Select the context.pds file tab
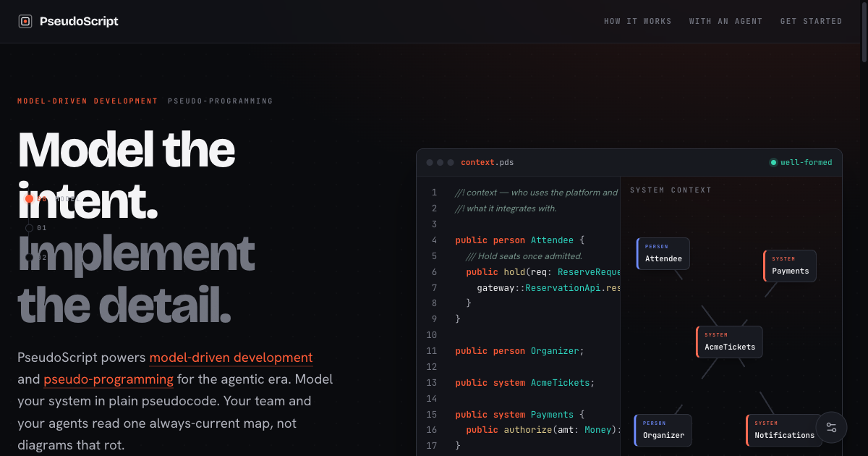The height and width of the screenshot is (456, 868). tap(488, 163)
